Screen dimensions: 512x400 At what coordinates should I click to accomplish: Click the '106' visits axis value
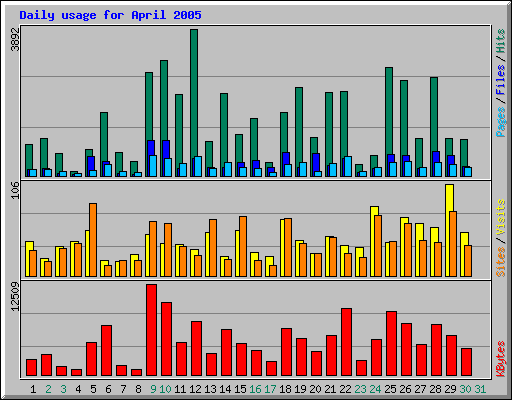coord(15,191)
